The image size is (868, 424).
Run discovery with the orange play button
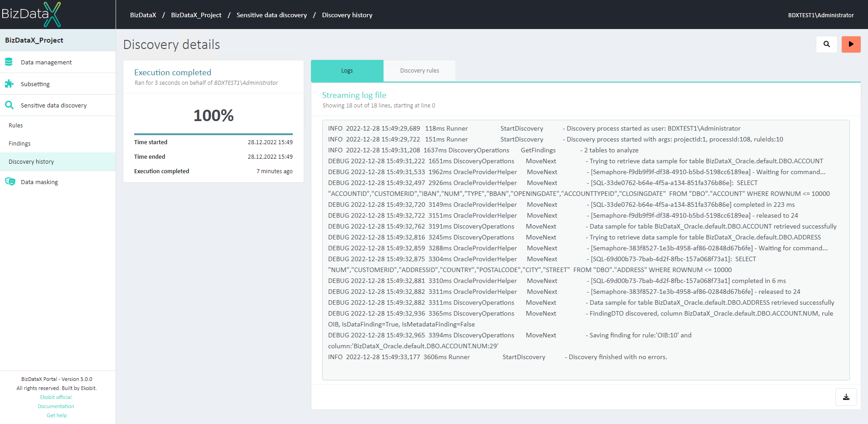[851, 44]
